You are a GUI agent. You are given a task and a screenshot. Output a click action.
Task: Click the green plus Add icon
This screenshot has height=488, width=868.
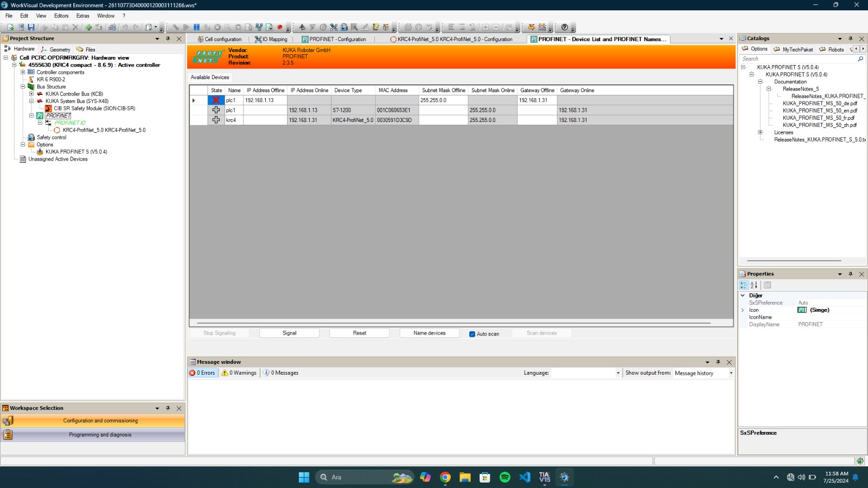click(x=88, y=27)
